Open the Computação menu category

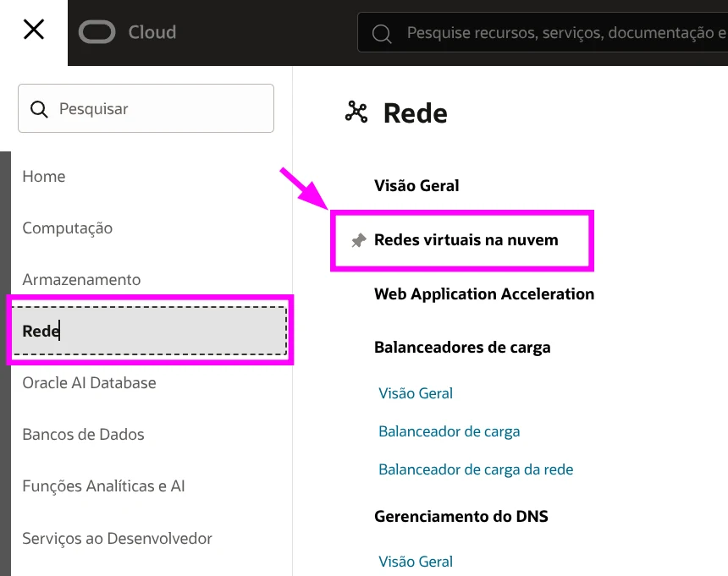[68, 228]
